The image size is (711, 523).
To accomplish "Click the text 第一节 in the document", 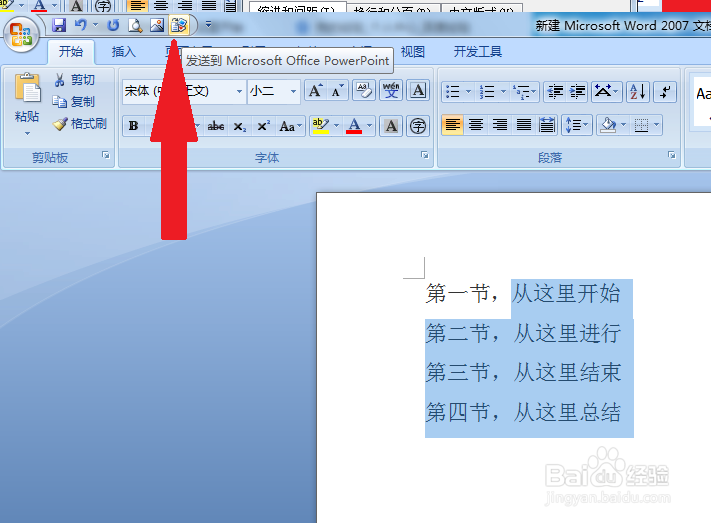I will 457,293.
